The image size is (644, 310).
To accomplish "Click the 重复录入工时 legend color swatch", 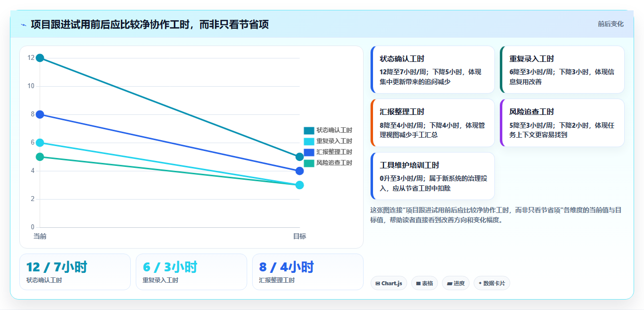I will click(309, 141).
